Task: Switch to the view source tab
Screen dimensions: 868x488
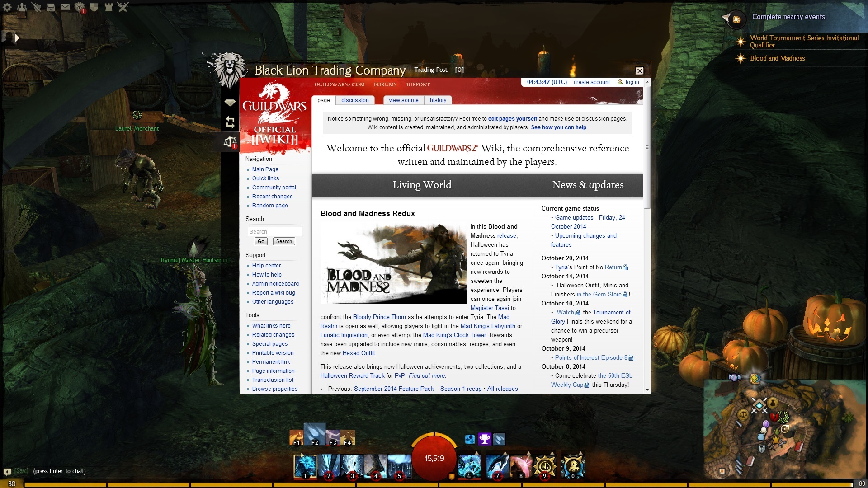Action: click(x=404, y=100)
